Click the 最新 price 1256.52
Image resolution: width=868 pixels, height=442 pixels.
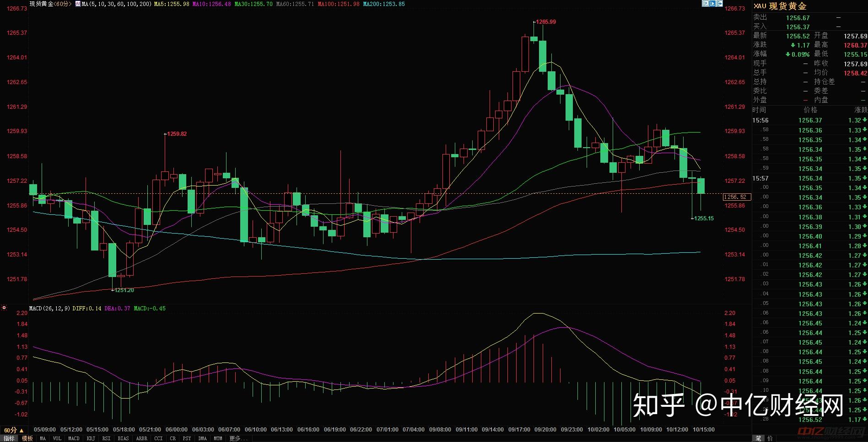tap(798, 36)
